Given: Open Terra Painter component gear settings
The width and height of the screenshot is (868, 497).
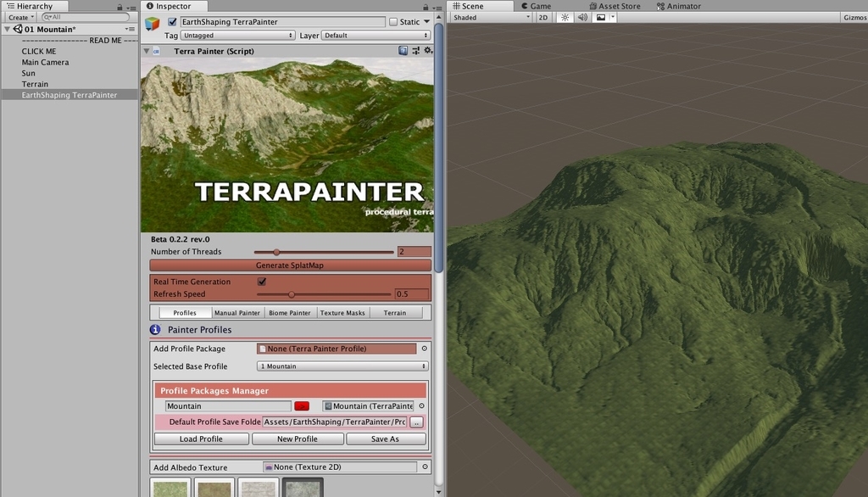Looking at the screenshot, I should pos(427,50).
